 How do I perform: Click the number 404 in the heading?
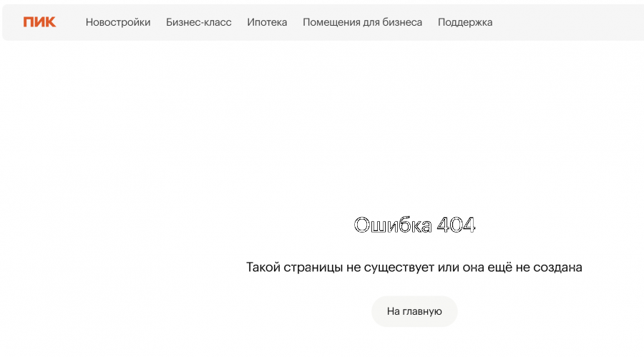(456, 225)
